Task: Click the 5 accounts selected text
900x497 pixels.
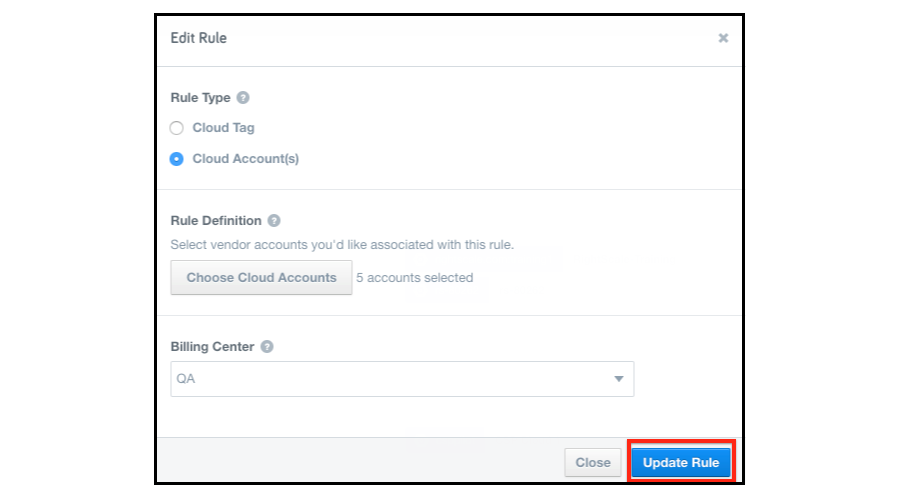Action: coord(414,278)
